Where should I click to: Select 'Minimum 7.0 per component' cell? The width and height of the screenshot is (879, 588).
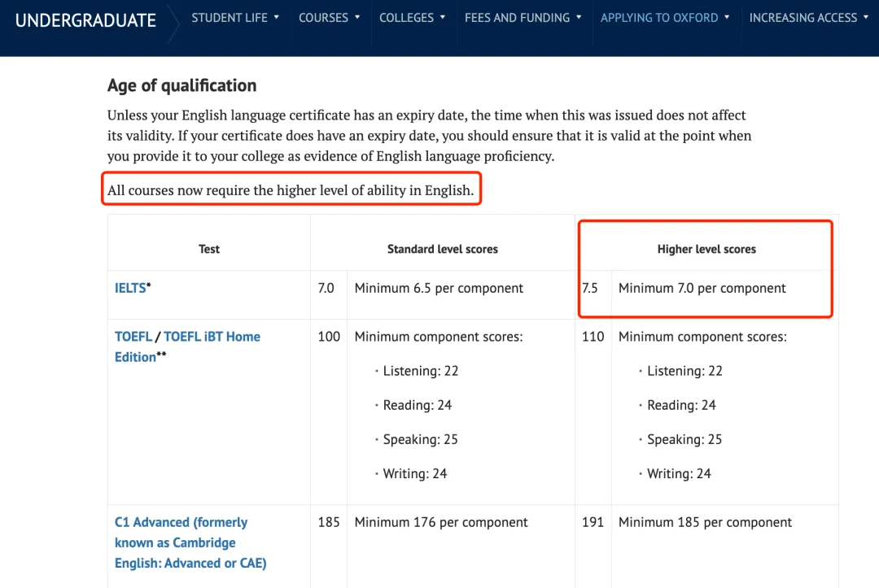coord(702,288)
